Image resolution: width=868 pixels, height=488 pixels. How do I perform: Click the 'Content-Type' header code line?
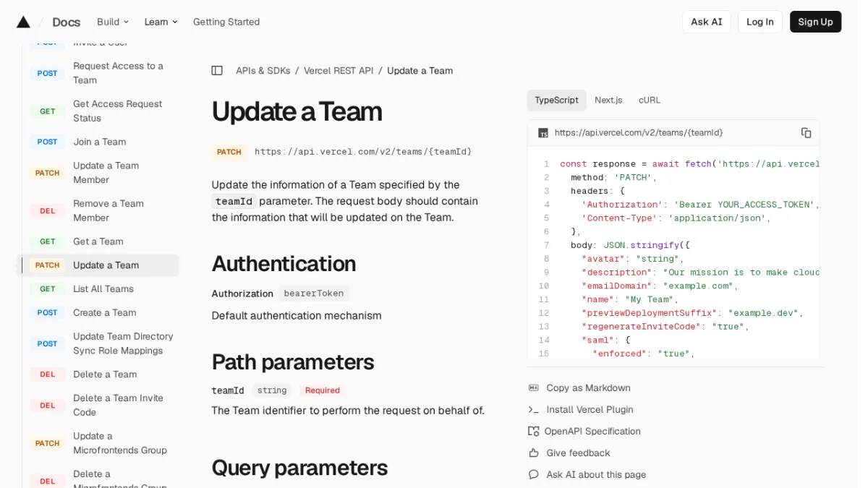tap(676, 218)
